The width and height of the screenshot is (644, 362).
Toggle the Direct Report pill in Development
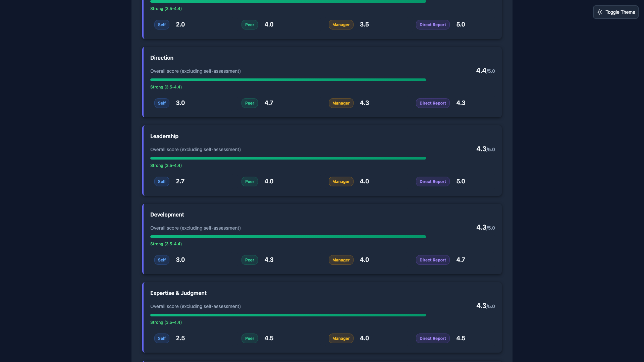(x=432, y=260)
